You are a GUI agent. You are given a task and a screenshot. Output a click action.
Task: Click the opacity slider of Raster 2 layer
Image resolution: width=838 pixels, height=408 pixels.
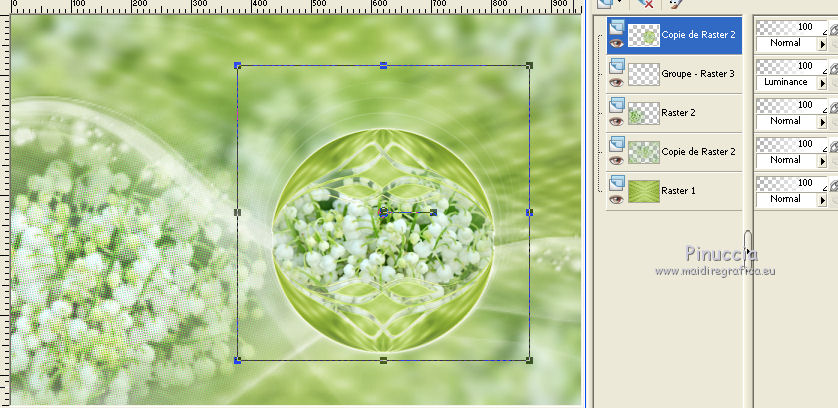click(x=792, y=105)
